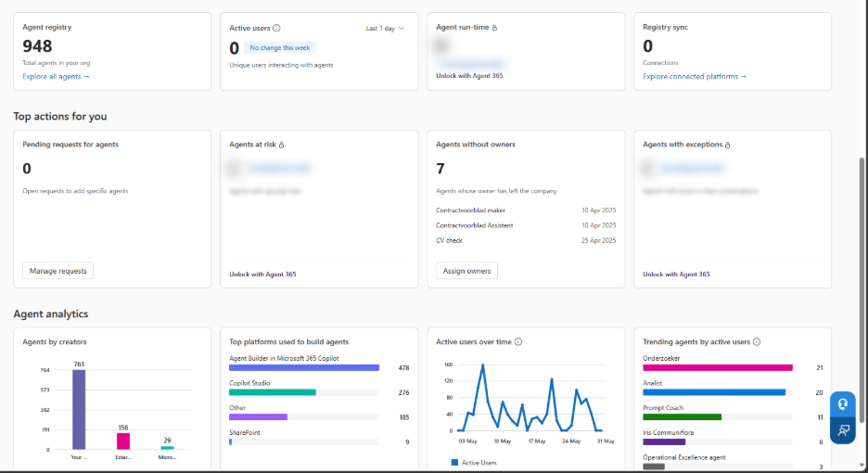This screenshot has width=868, height=473.
Task: Click the Trending agents info icon
Action: [x=757, y=341]
